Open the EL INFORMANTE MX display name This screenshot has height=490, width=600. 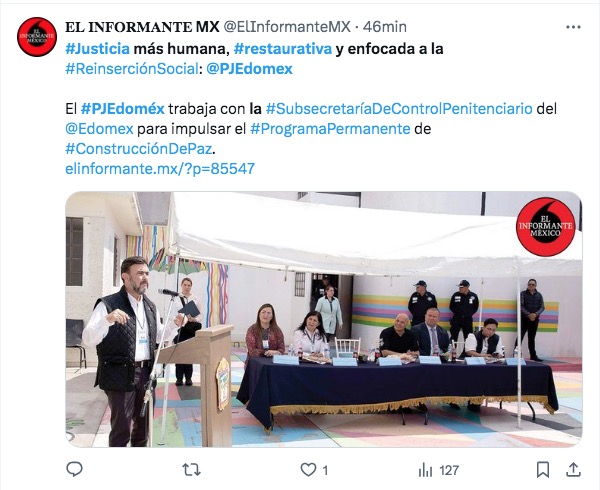coord(142,27)
